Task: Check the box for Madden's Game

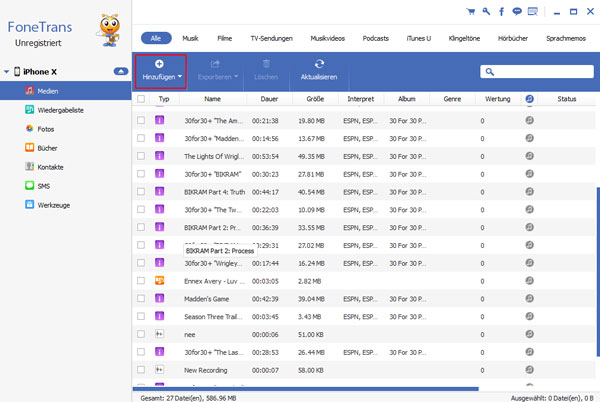Action: coord(141,298)
